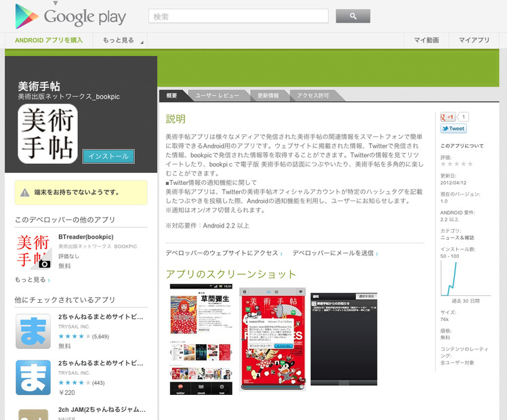Viewport: 507px width, 420px height.
Task: Open icon of 2ちゃんねる app priced ¥220
Action: click(x=33, y=378)
